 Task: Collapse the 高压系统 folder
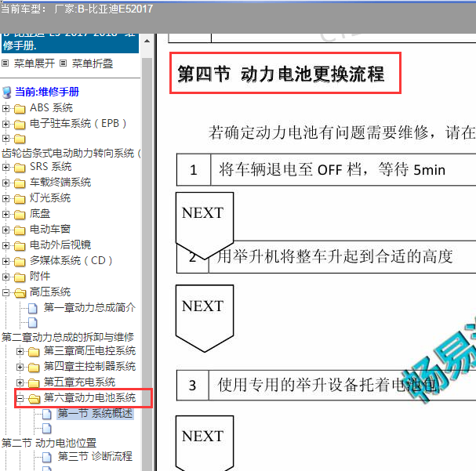click(x=5, y=292)
